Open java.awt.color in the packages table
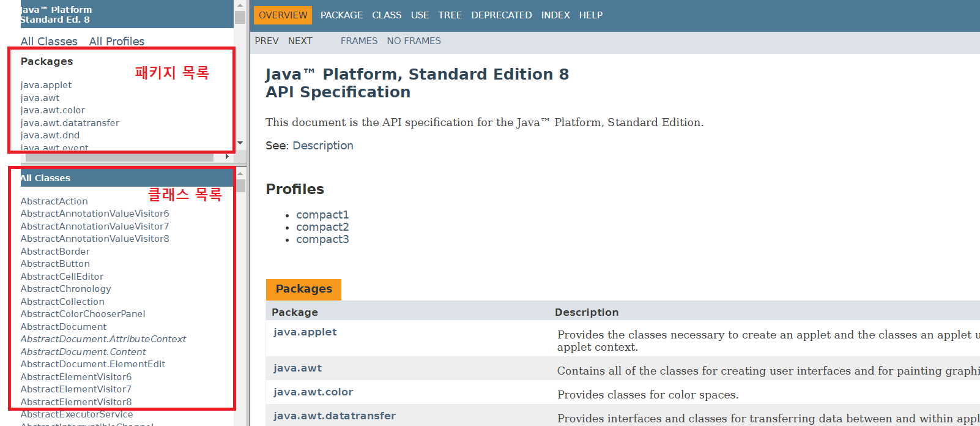The width and height of the screenshot is (980, 426). pos(313,392)
